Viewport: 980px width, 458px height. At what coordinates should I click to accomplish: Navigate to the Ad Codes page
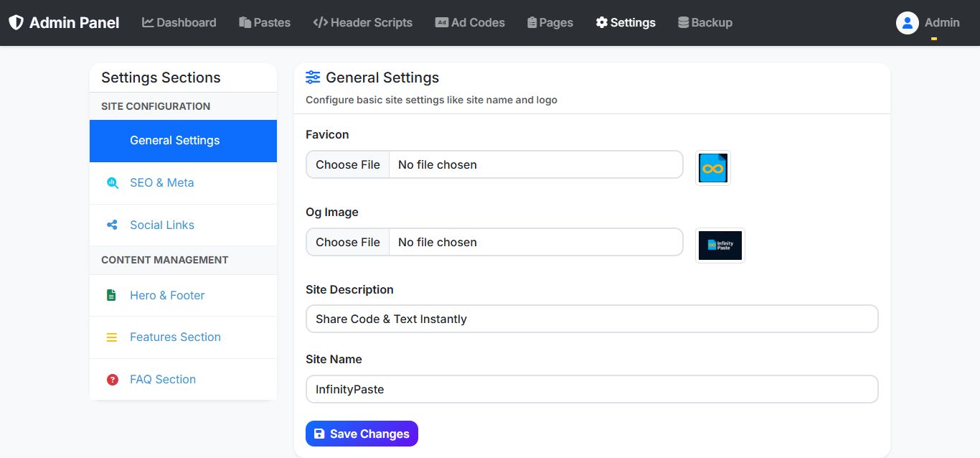tap(470, 23)
